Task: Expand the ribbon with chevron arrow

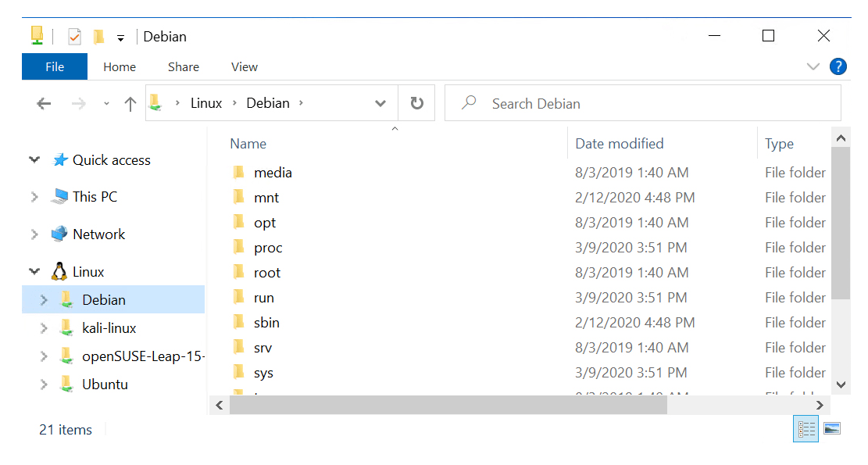Action: pos(813,67)
